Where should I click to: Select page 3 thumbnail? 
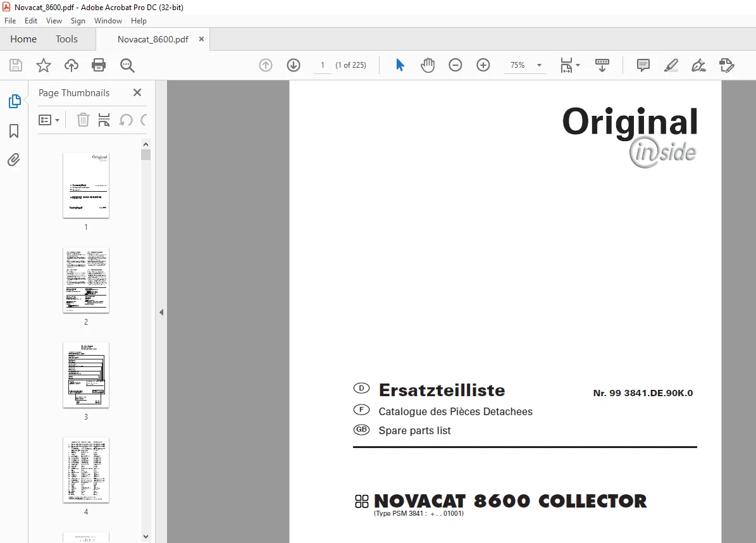86,375
